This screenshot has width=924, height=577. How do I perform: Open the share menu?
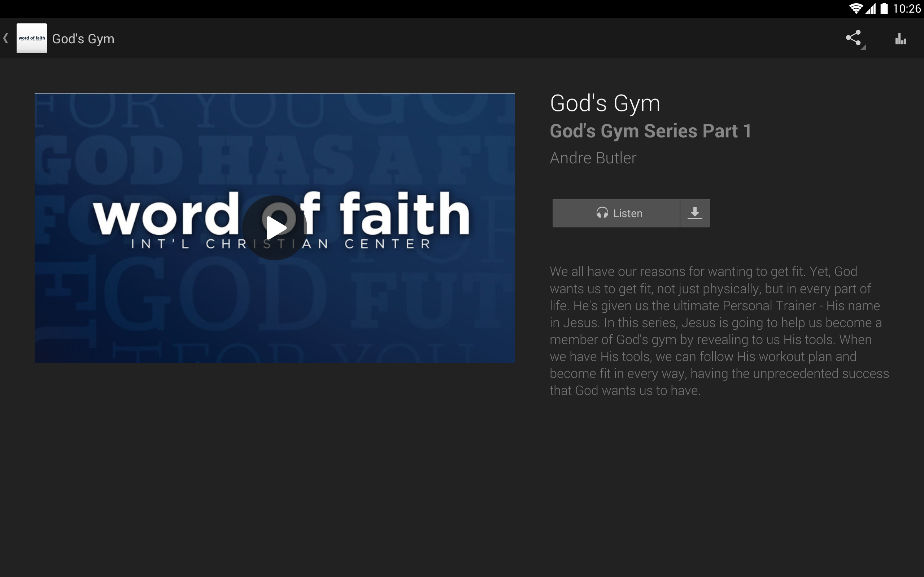pyautogui.click(x=854, y=38)
